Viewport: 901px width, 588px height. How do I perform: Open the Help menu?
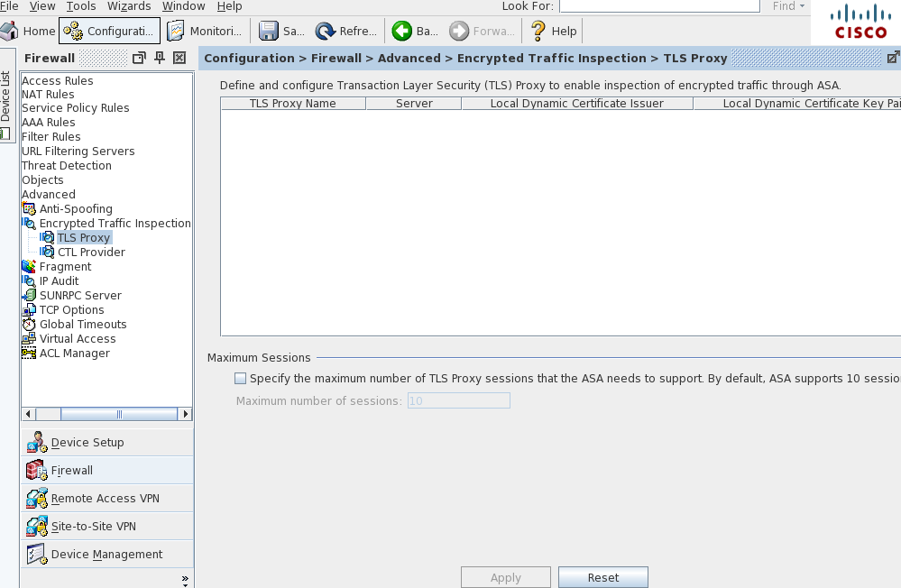(230, 6)
